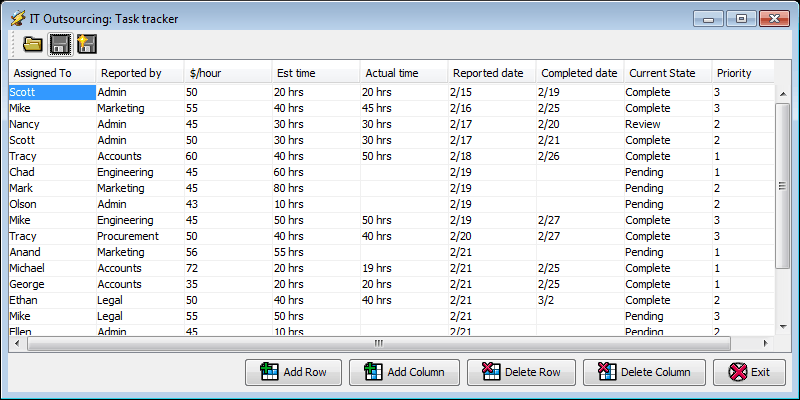This screenshot has height=400, width=800.
Task: Select the 60 hrs Est time cell
Action: [316, 172]
